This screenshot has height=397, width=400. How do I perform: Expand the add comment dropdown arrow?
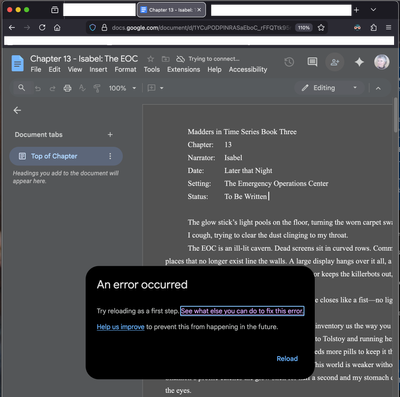tap(162, 88)
